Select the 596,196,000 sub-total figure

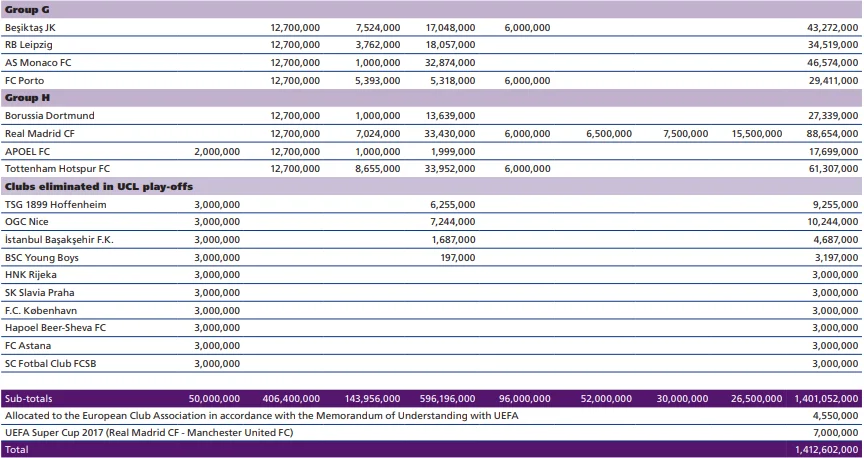[x=444, y=398]
